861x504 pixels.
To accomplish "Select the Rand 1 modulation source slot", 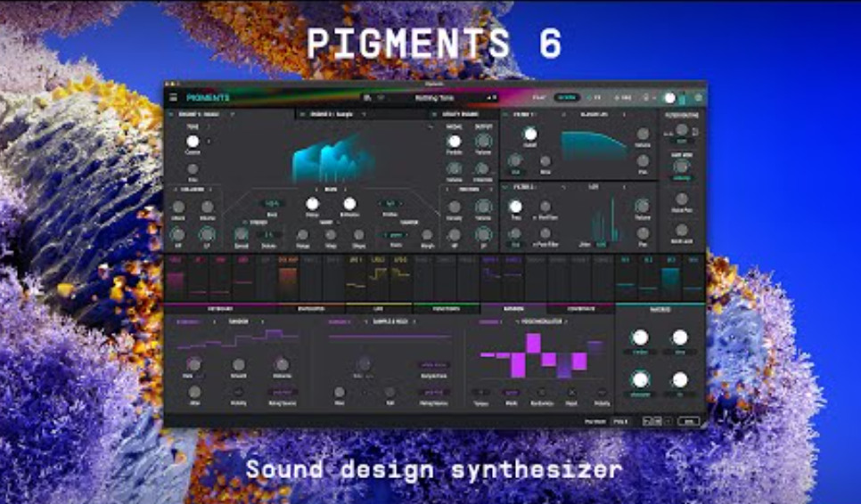I will [490, 278].
